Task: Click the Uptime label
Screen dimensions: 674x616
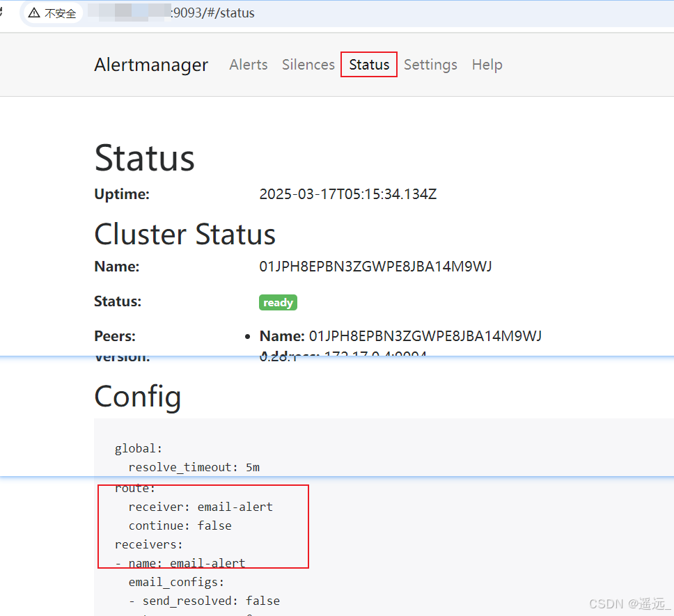Action: 122,194
